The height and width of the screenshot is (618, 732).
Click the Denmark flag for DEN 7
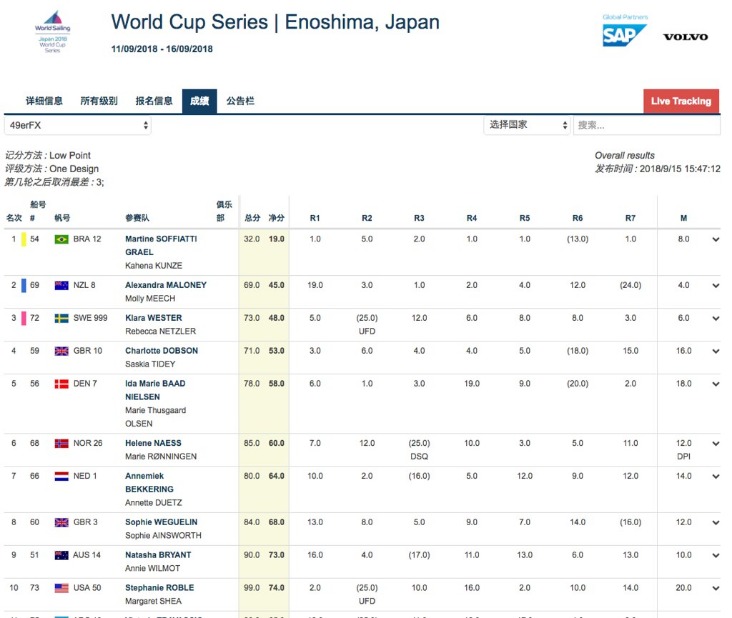pyautogui.click(x=62, y=384)
